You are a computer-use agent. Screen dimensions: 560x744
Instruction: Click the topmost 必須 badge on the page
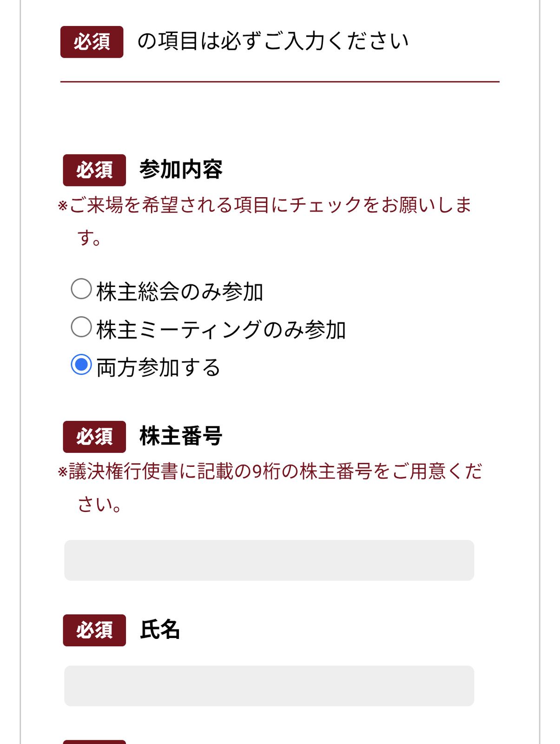tap(91, 41)
